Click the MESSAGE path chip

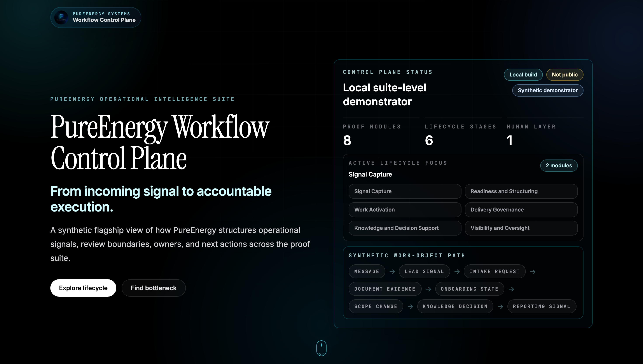tap(367, 271)
